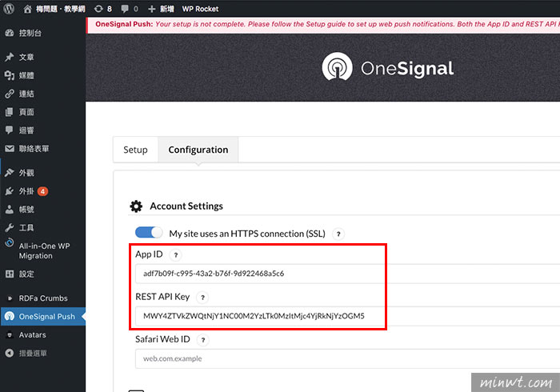Click plugins update badge showing 4
The image size is (560, 392).
point(42,191)
